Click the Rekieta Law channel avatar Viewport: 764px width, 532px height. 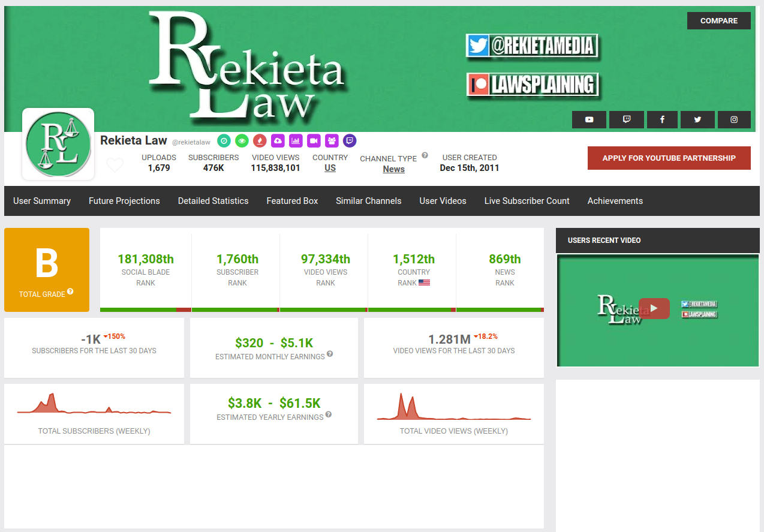coord(58,144)
